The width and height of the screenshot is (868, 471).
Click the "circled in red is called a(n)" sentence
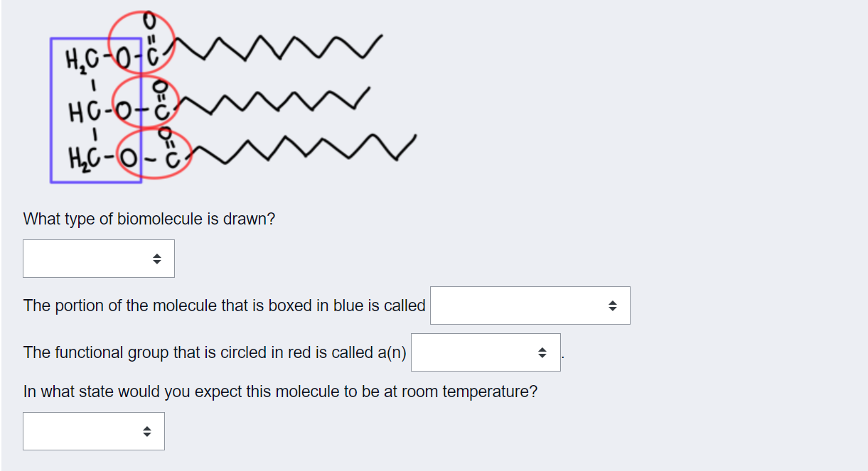pos(215,352)
